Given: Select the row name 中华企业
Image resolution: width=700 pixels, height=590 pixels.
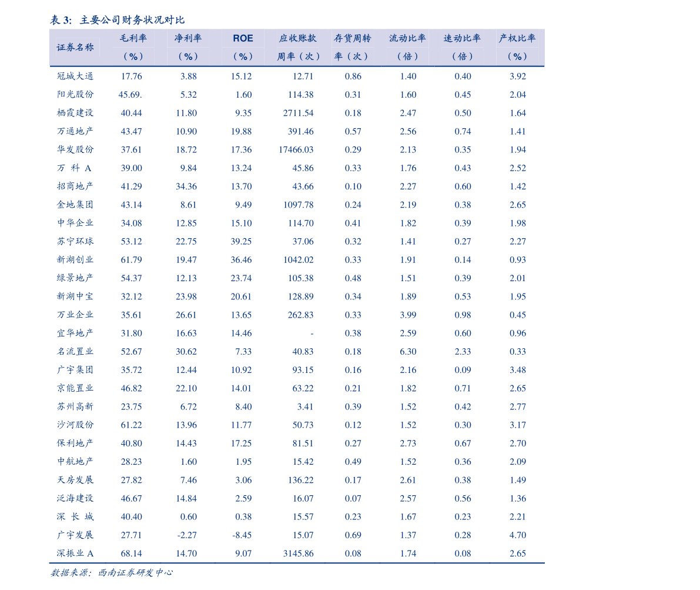Looking at the screenshot, I should (x=75, y=222).
